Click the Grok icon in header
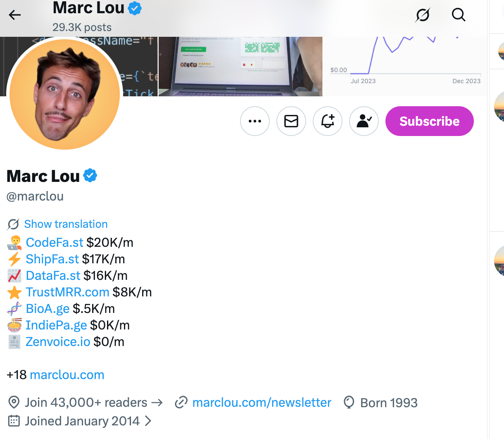The image size is (504, 439). tap(423, 15)
